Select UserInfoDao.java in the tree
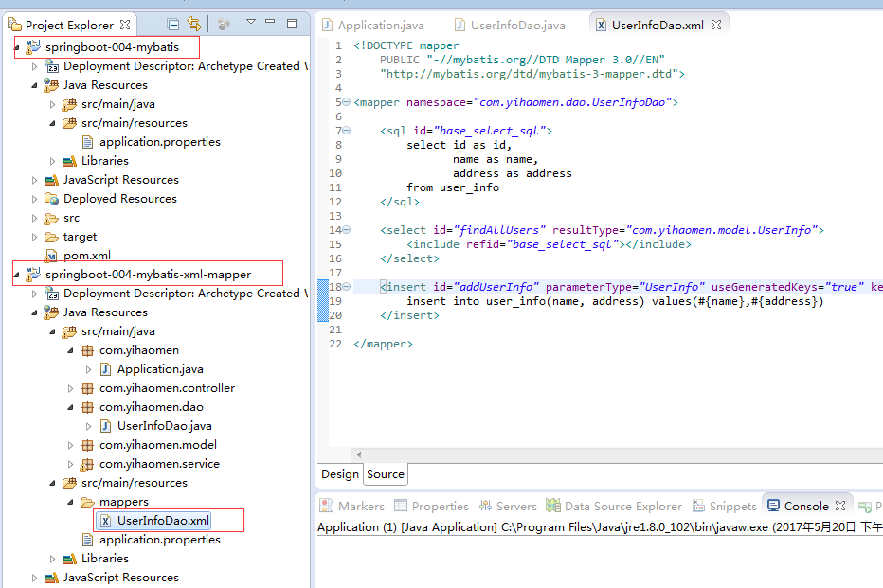The height and width of the screenshot is (588, 883). point(165,426)
